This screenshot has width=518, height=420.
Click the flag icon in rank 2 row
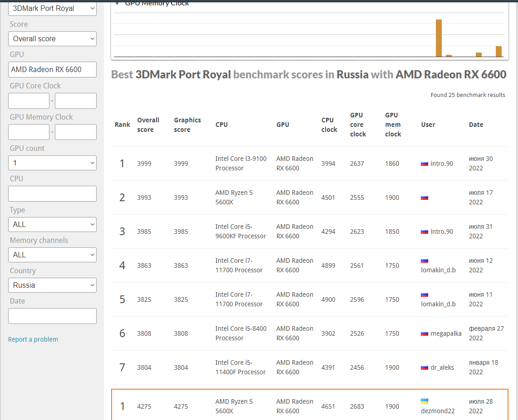[425, 198]
